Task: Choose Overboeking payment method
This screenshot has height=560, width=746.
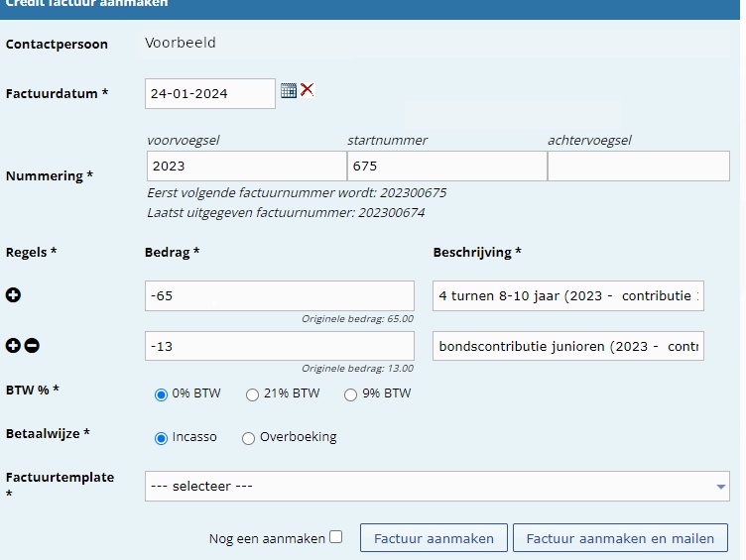Action: point(248,437)
